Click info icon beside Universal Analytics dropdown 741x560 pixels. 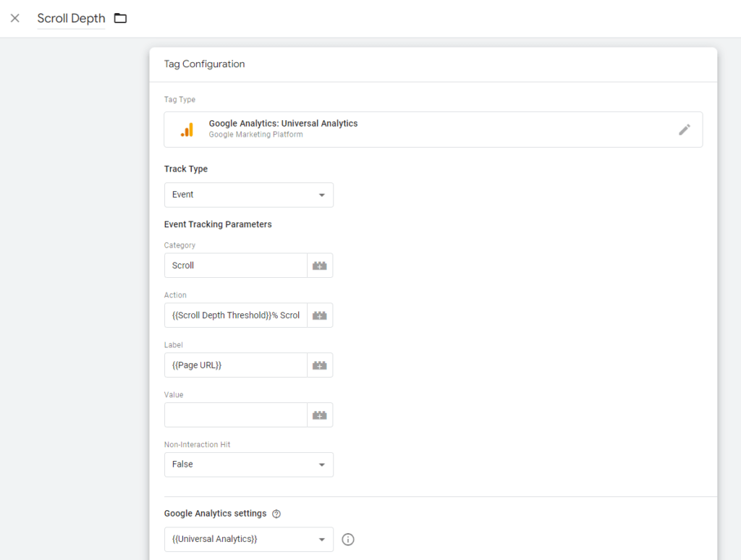[x=348, y=539]
